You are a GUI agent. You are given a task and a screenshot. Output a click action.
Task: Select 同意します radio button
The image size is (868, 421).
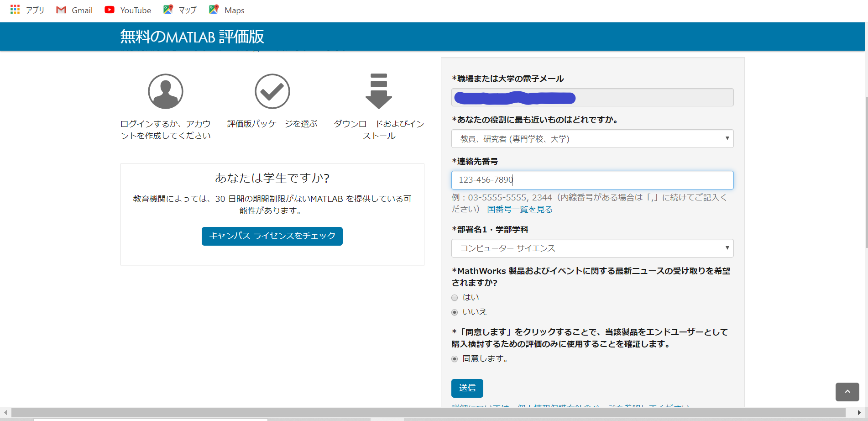click(x=455, y=359)
